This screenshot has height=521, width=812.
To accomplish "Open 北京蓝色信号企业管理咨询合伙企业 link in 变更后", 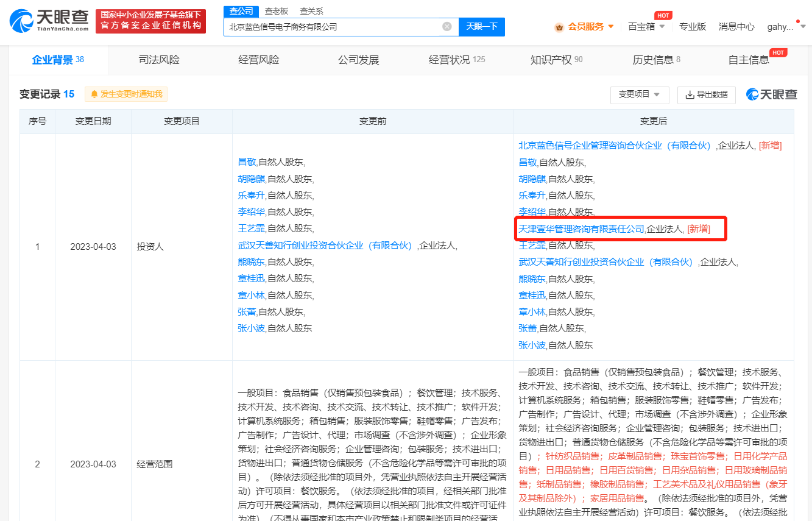I will tap(615, 145).
